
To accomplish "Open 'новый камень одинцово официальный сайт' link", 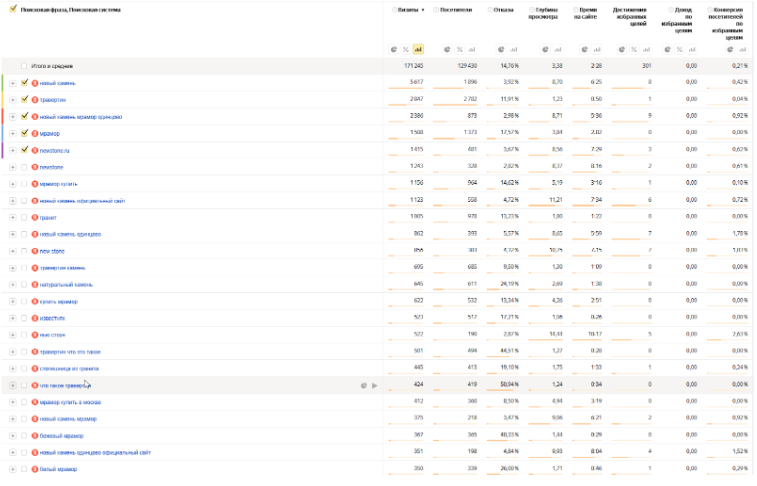I will (95, 453).
